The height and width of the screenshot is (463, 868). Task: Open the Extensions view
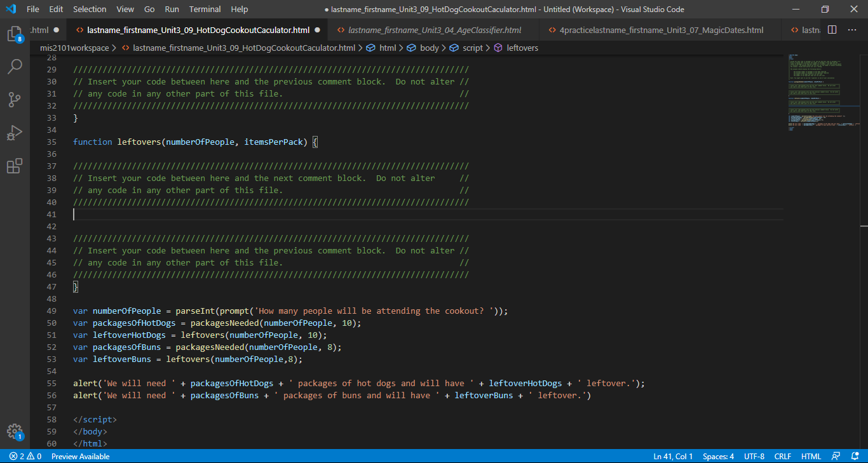click(x=15, y=166)
